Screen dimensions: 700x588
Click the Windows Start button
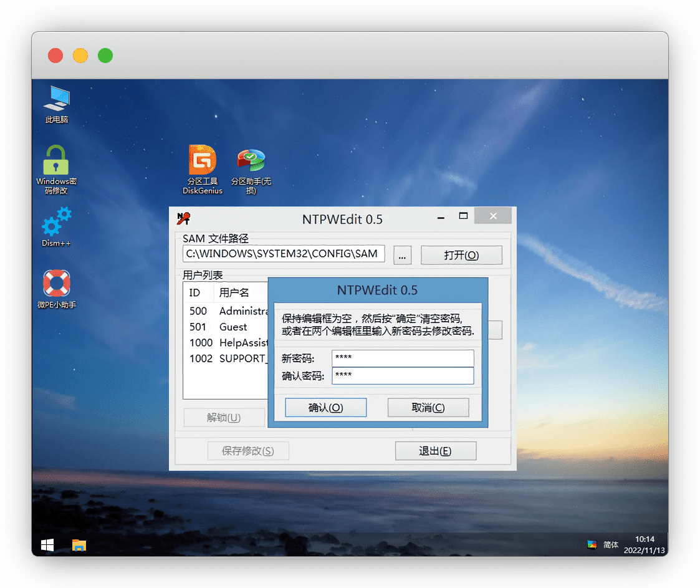tap(47, 545)
